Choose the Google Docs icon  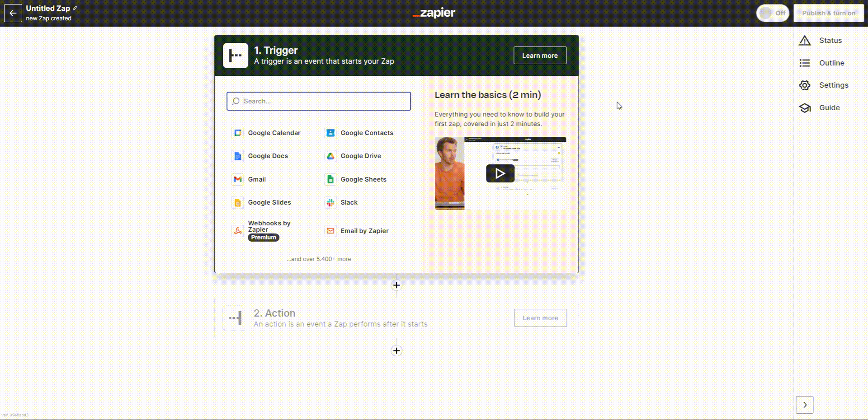point(238,156)
